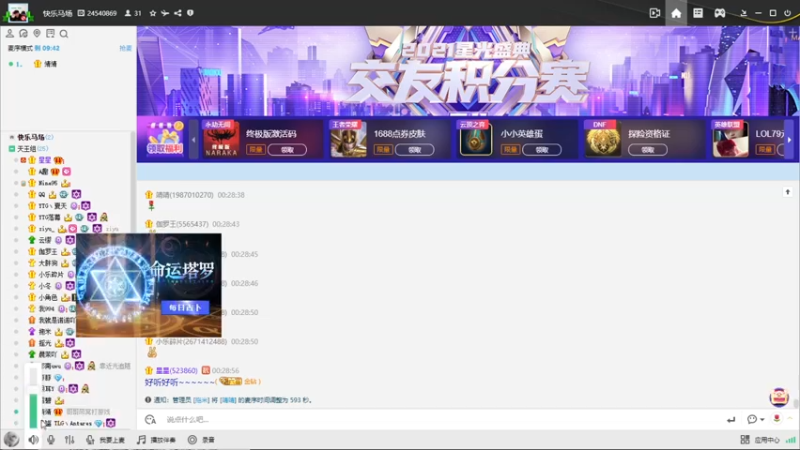Open your user avatar in the bottom bar
This screenshot has height=450, width=800.
tap(11, 439)
